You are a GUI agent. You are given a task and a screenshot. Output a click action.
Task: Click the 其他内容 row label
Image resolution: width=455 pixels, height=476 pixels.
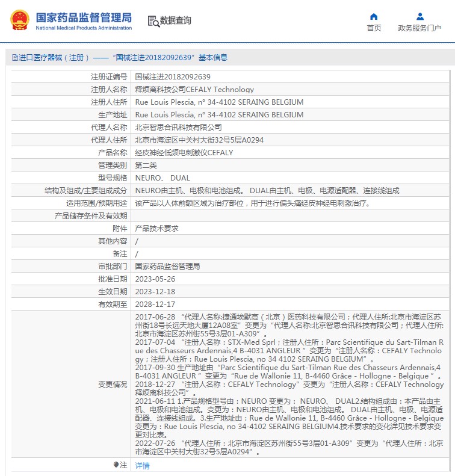pyautogui.click(x=113, y=241)
